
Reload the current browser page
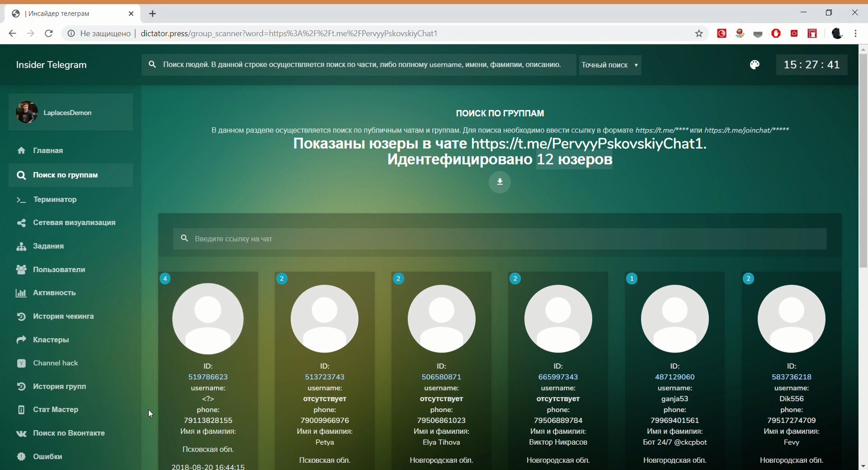pyautogui.click(x=49, y=33)
